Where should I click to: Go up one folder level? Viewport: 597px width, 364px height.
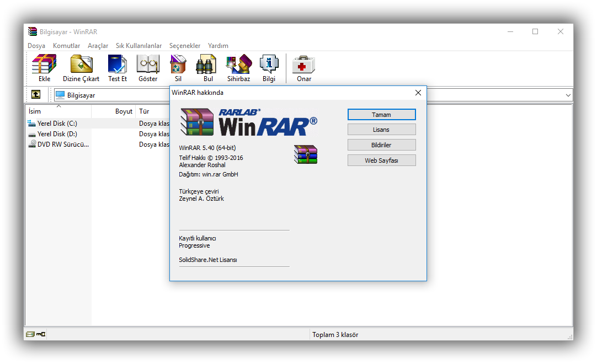[35, 95]
